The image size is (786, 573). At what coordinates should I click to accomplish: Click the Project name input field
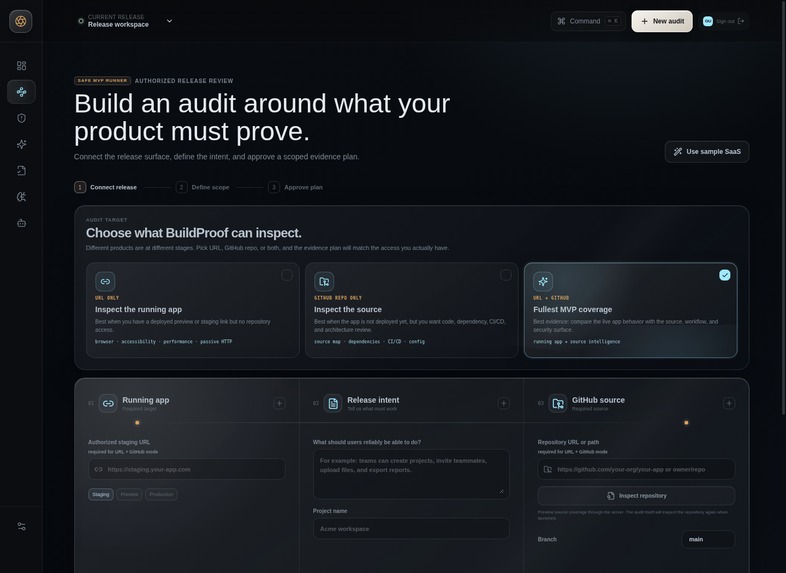412,529
